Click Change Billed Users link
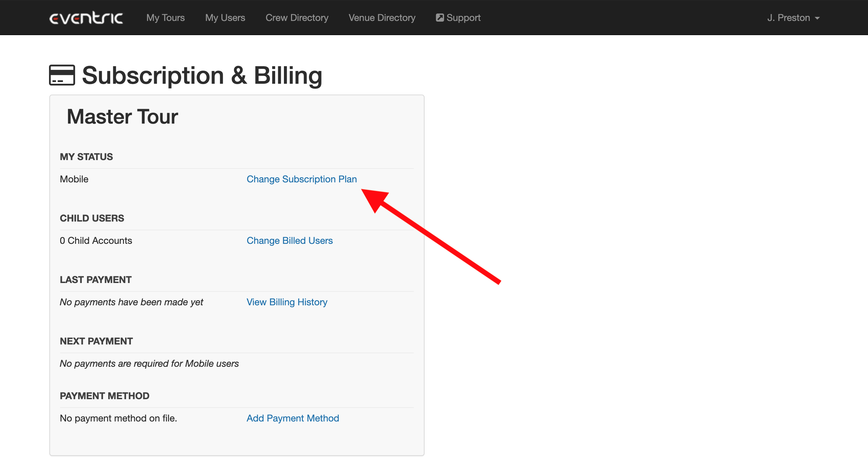This screenshot has height=462, width=868. tap(290, 240)
